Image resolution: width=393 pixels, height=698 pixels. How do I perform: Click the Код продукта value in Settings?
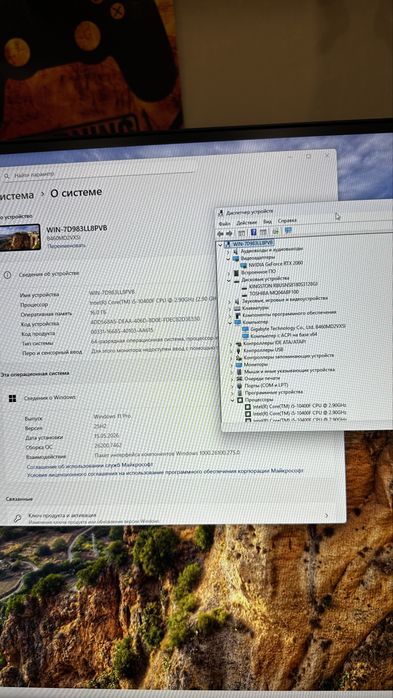point(122,331)
